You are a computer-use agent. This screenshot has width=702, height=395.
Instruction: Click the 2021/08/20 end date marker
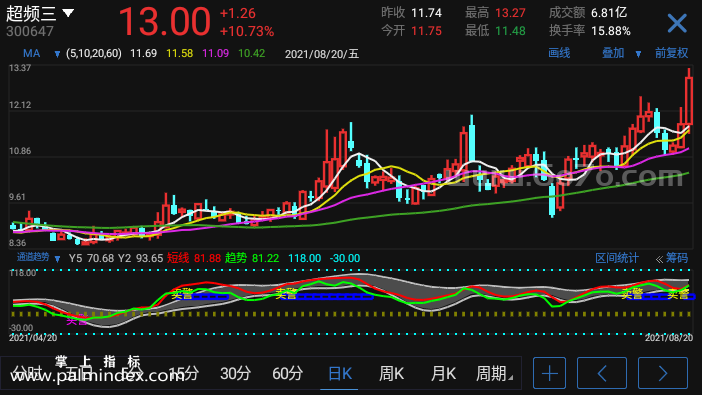[x=668, y=338]
